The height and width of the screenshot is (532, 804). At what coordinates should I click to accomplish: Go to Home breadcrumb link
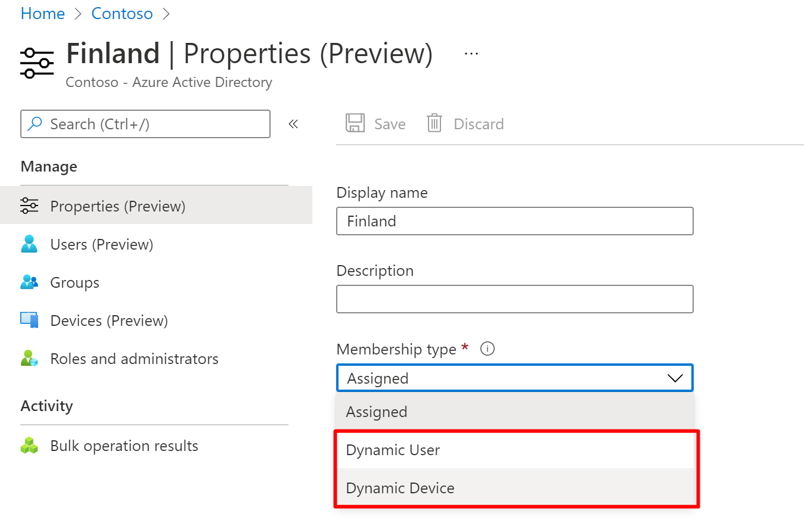(43, 14)
